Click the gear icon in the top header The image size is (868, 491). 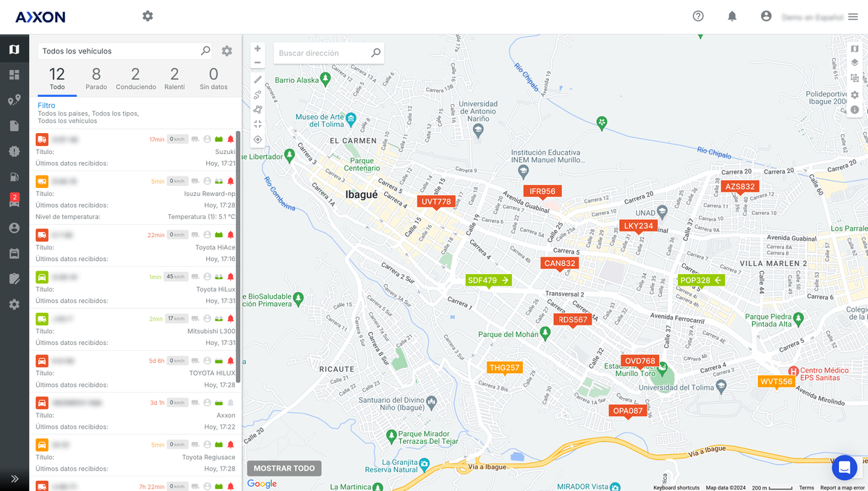click(x=148, y=16)
